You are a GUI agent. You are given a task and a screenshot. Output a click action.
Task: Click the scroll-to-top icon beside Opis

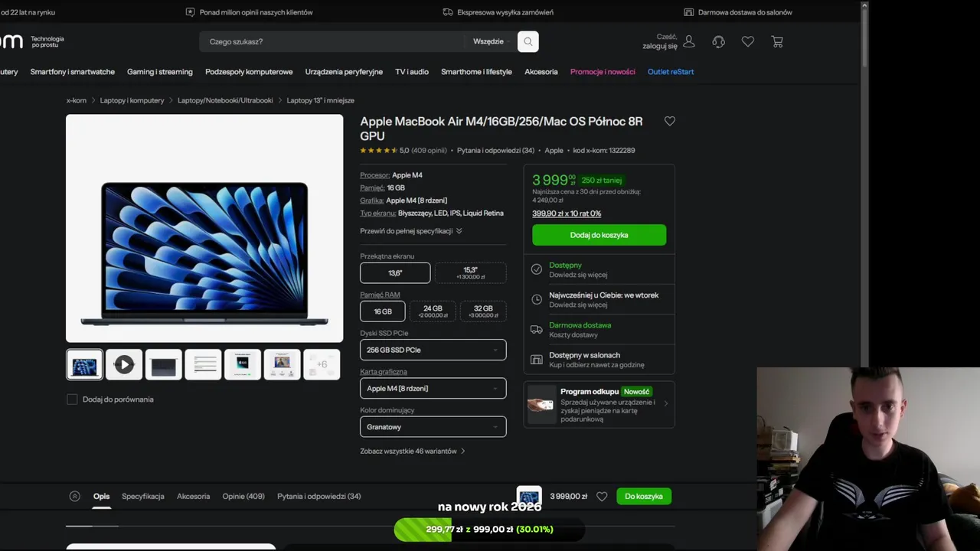pos(74,496)
